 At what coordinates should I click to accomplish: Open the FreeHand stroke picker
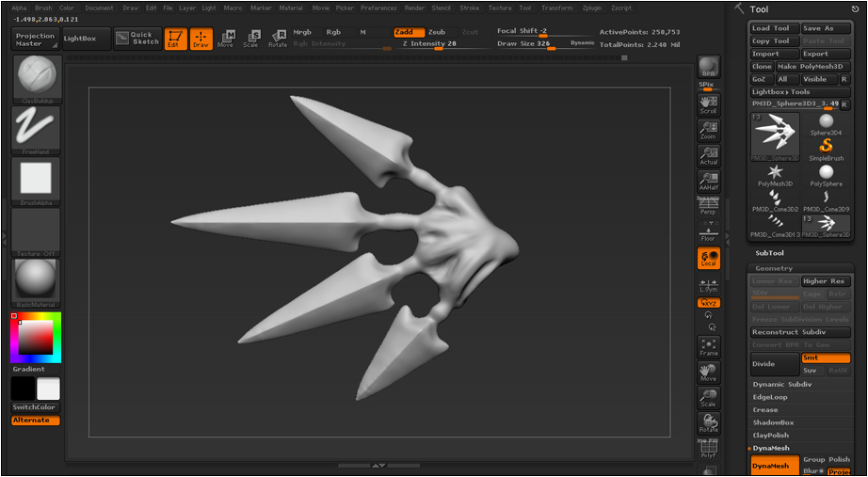click(x=36, y=131)
